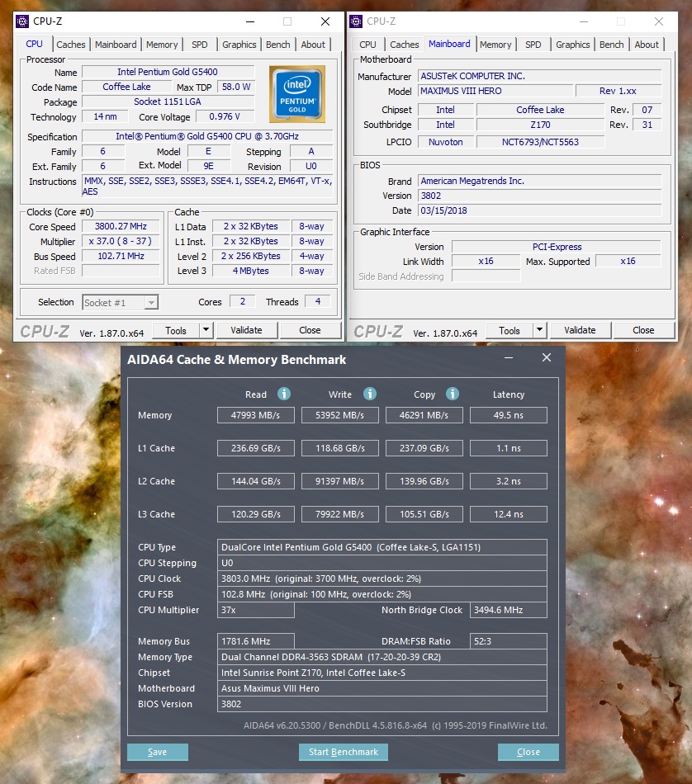
Task: Click Memory Bus value 1781.6 MHz
Action: coord(256,641)
